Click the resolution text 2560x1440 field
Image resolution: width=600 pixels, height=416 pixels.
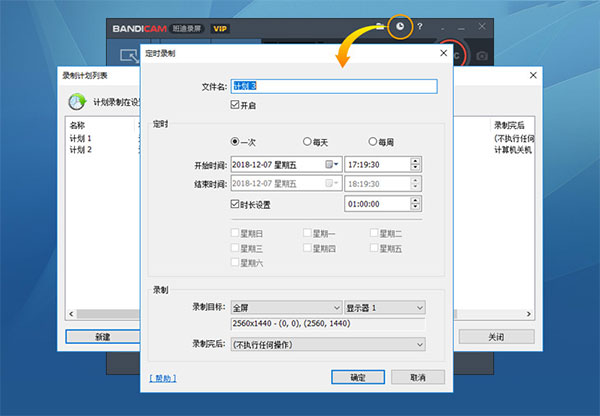(x=328, y=324)
